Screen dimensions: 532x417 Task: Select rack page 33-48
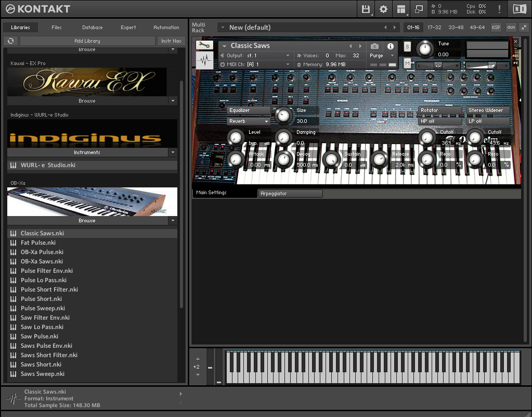pos(456,28)
